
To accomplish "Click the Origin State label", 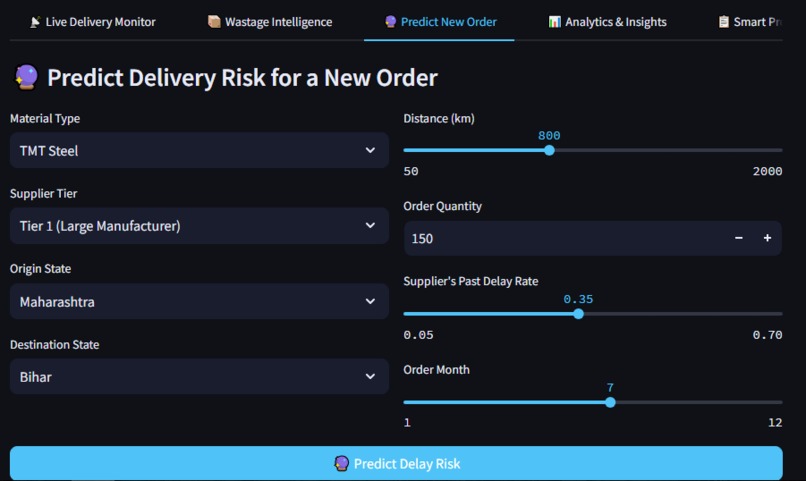I will pyautogui.click(x=40, y=268).
